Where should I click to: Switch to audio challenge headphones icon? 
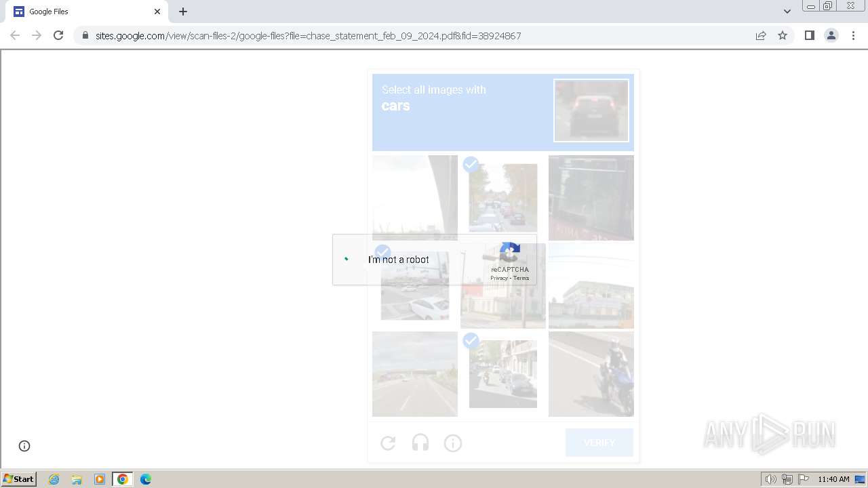click(420, 443)
